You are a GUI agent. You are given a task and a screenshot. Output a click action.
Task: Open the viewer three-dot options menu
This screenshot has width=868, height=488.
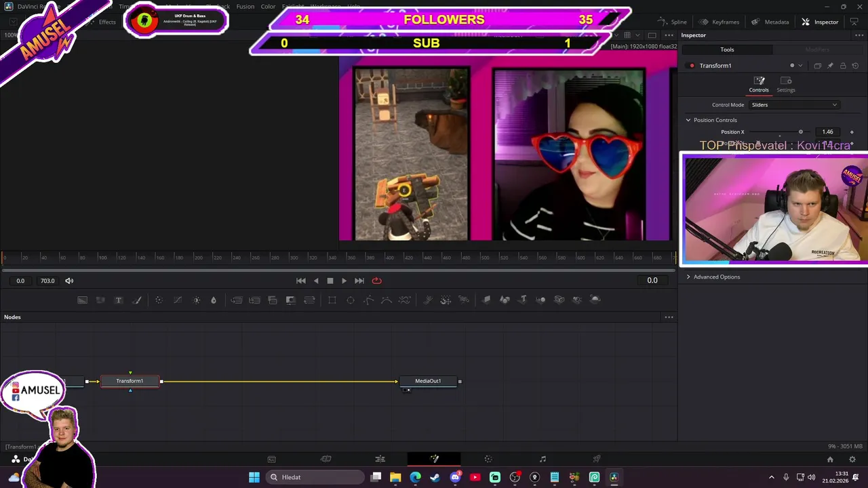point(669,35)
